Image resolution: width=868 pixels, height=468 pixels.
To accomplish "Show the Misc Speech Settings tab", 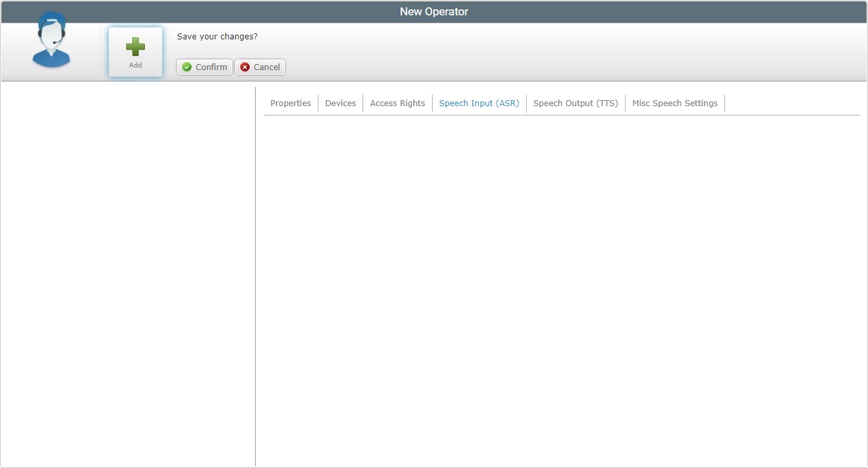I will point(674,103).
